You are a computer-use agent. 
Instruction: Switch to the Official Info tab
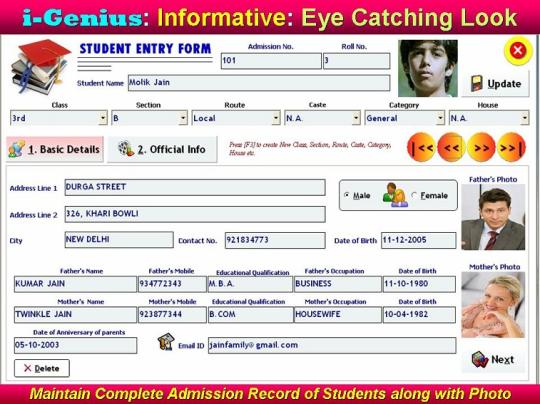[x=162, y=149]
